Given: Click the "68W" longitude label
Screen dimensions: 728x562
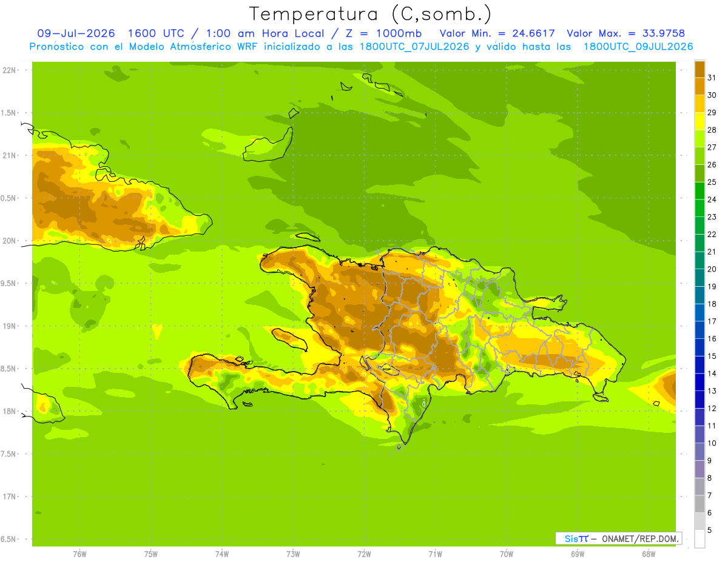Looking at the screenshot, I should [648, 554].
